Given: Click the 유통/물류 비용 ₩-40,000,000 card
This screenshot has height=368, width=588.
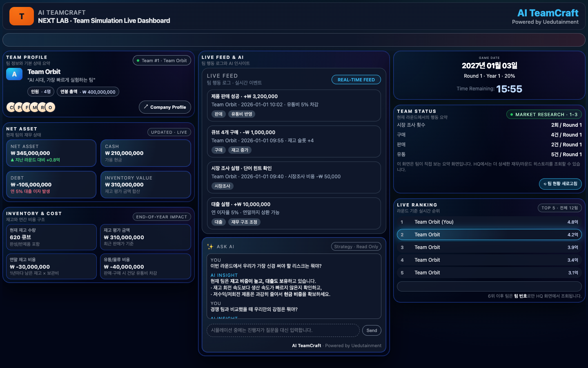Looking at the screenshot, I should 146,267.
